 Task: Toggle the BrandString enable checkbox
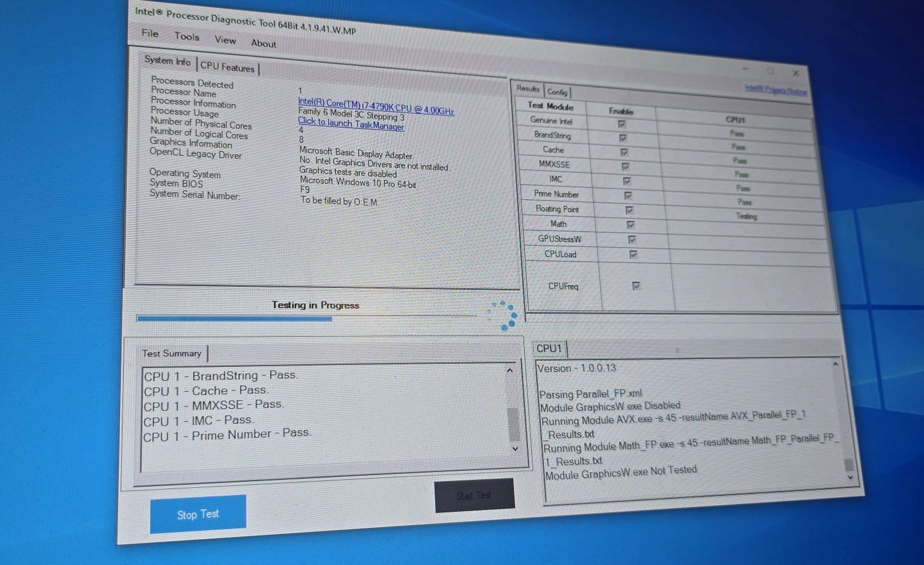click(623, 138)
